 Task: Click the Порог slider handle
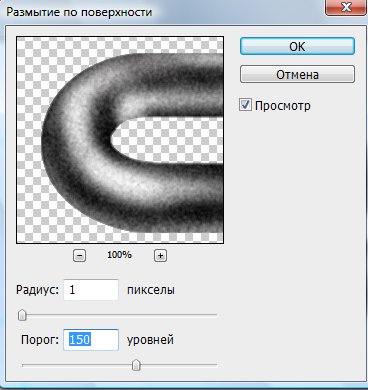pyautogui.click(x=136, y=365)
